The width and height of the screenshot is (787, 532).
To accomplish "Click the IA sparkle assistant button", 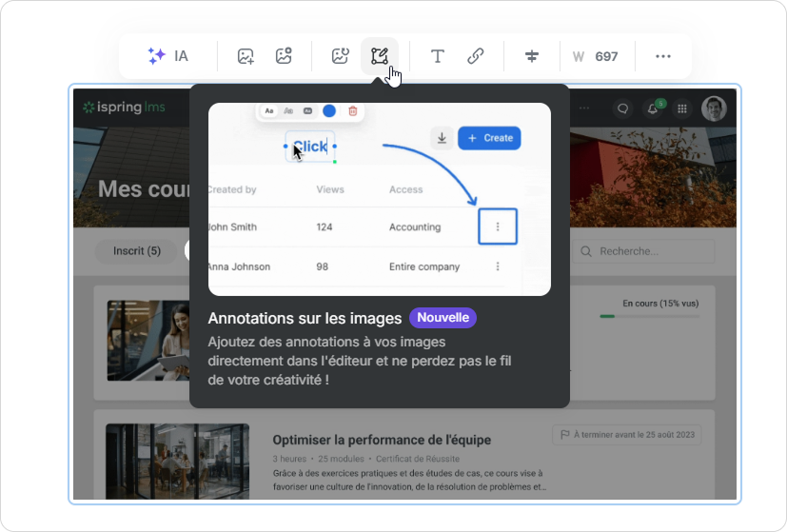I will click(167, 56).
